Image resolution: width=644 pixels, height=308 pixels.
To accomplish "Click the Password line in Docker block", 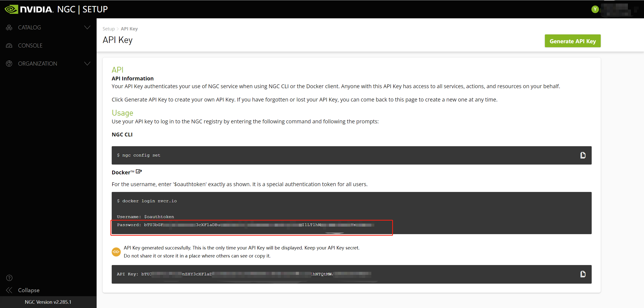I will [245, 225].
